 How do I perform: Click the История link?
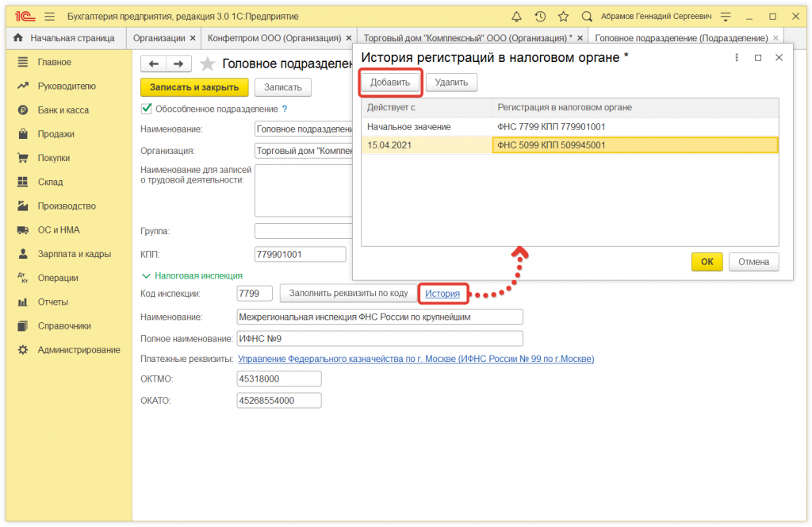point(442,294)
